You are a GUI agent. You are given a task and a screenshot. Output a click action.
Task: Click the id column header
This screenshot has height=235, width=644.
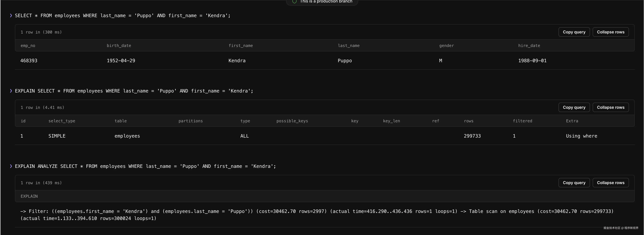coord(23,121)
